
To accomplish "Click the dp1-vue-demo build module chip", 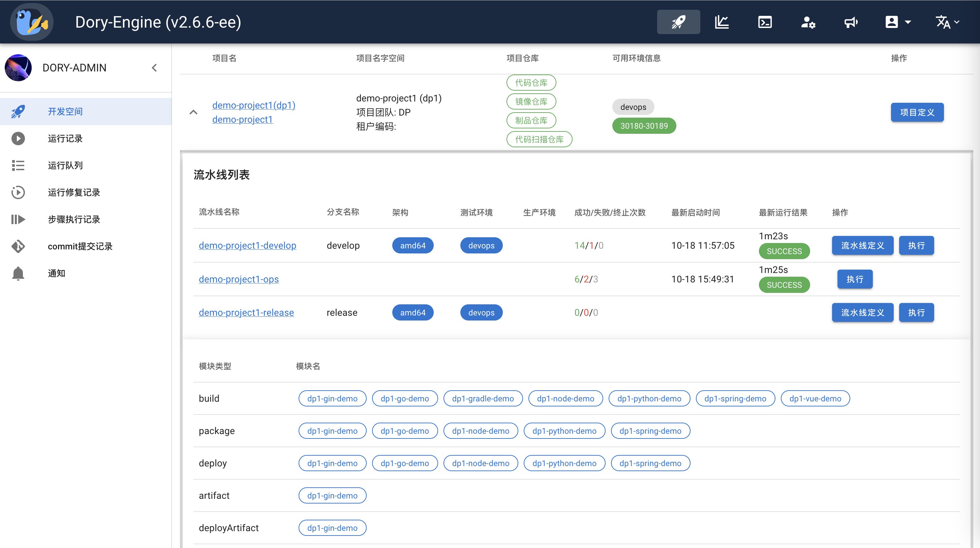I will [x=815, y=398].
